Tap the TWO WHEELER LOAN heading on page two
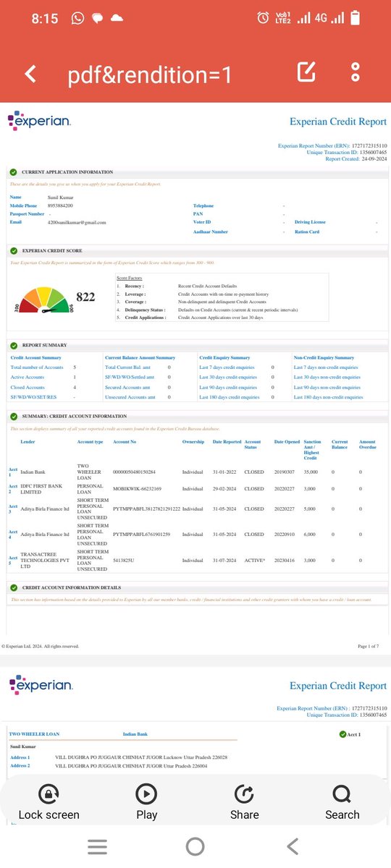The height and width of the screenshot is (868, 391). pos(34,734)
